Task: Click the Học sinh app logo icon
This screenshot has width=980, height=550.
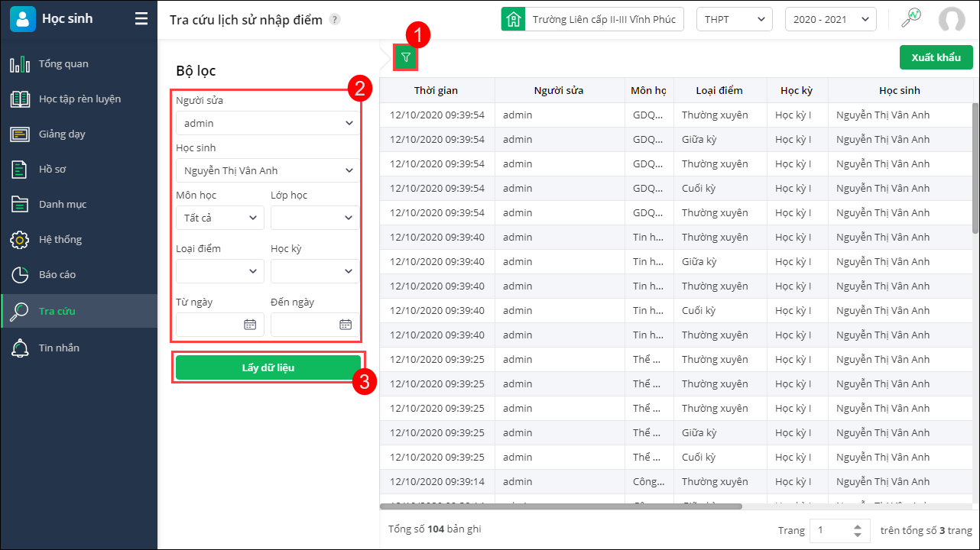Action: pyautogui.click(x=23, y=19)
